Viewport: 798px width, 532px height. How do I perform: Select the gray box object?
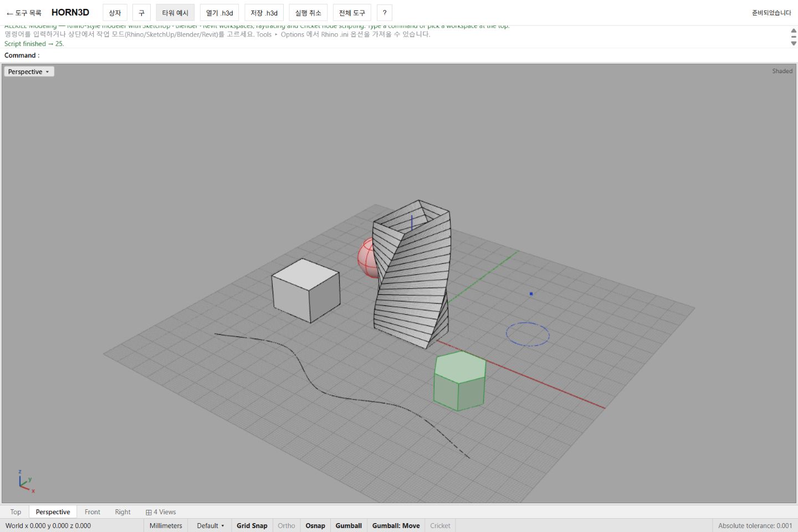click(x=306, y=290)
